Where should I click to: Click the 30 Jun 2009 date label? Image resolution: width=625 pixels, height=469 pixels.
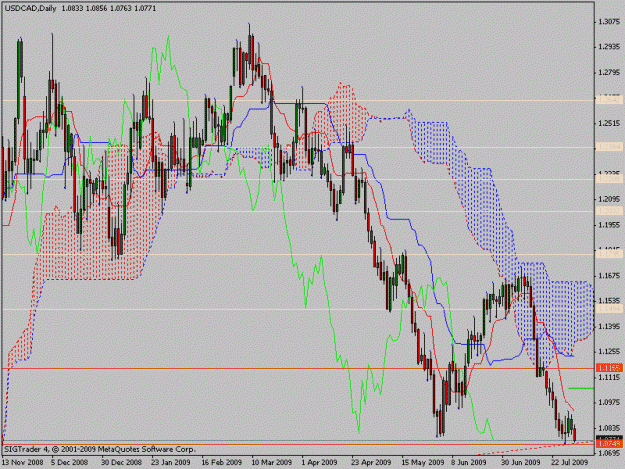click(x=521, y=463)
